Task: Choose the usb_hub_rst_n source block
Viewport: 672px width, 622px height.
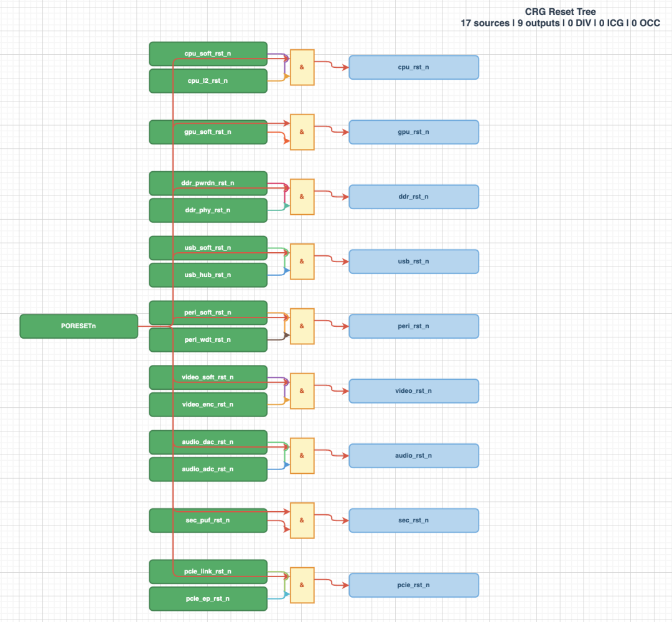Action: (208, 275)
